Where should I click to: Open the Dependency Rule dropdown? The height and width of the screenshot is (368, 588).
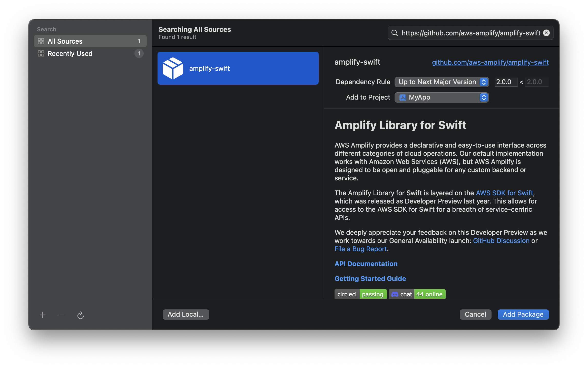click(441, 82)
